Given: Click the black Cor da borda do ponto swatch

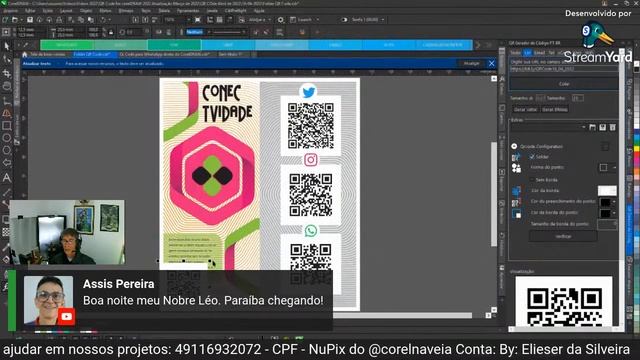Looking at the screenshot, I should 605,213.
